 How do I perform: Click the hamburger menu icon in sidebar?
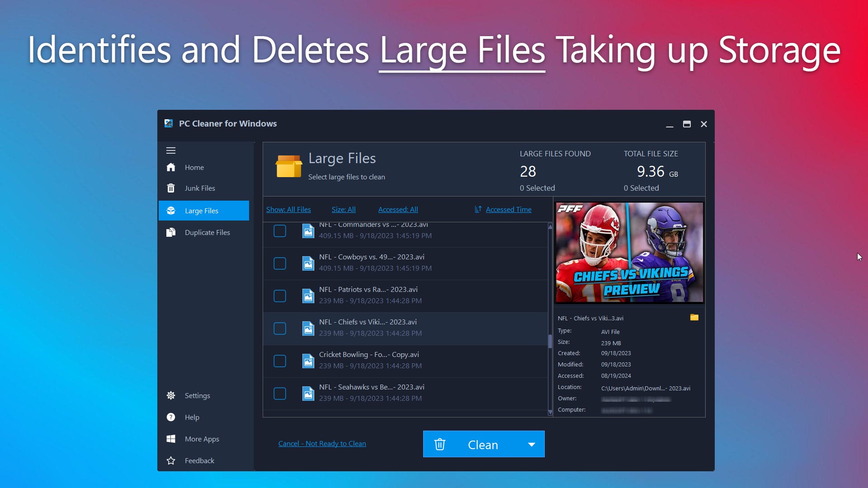point(171,150)
